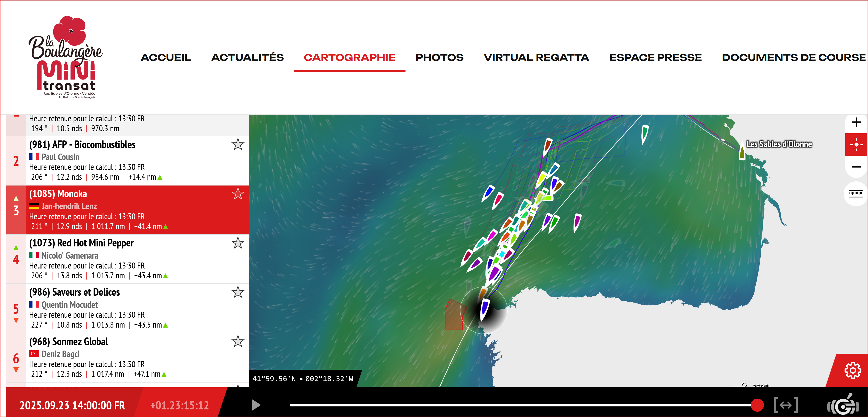Open DOCUMENTS DE COURSE link
This screenshot has width=868, height=417.
[x=793, y=58]
